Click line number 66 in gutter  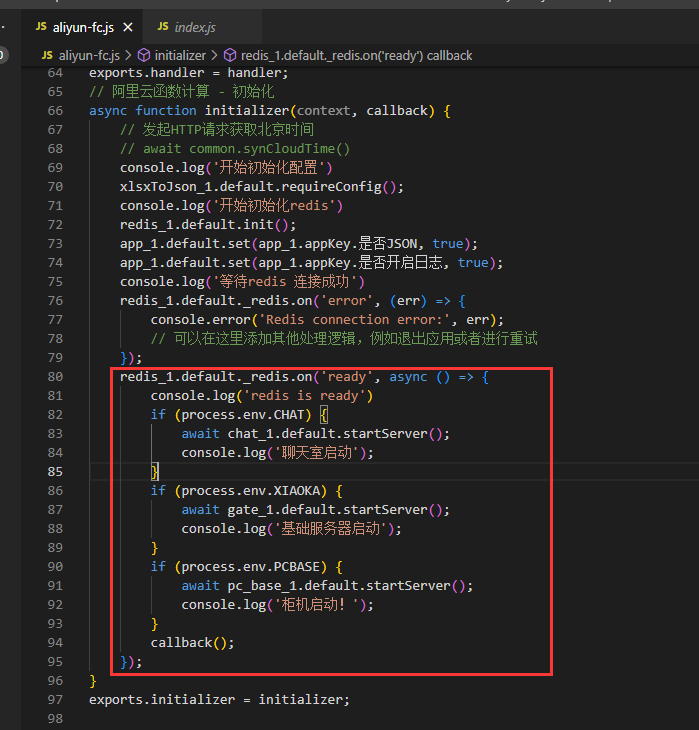pyautogui.click(x=55, y=111)
